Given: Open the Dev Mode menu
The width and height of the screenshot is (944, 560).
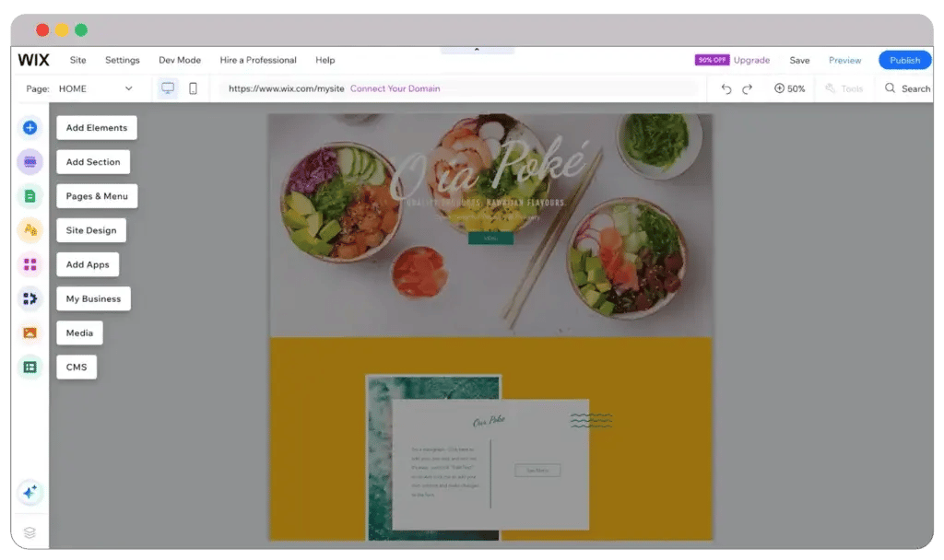Looking at the screenshot, I should tap(179, 60).
